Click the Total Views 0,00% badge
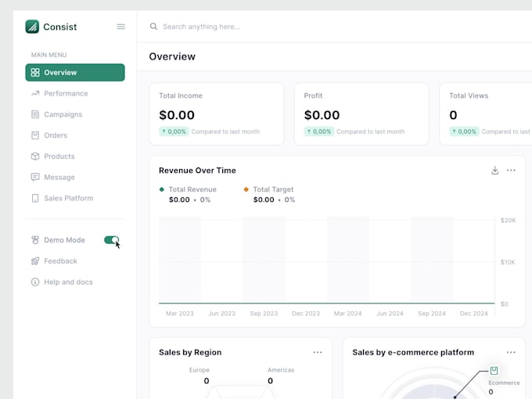532x399 pixels. [x=464, y=131]
